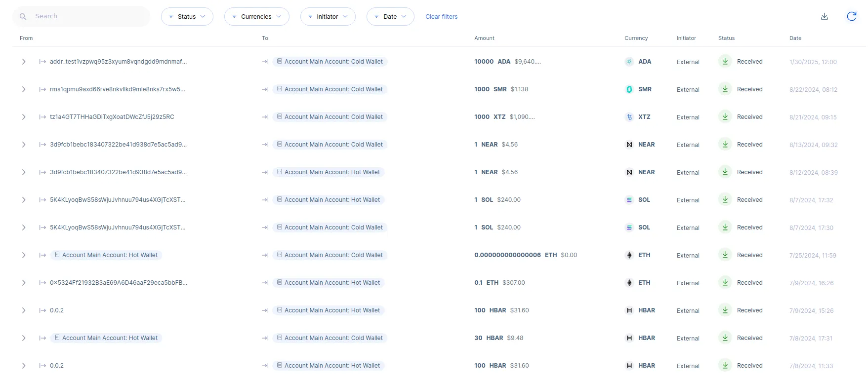
Task: Click the download export icon
Action: tap(824, 16)
